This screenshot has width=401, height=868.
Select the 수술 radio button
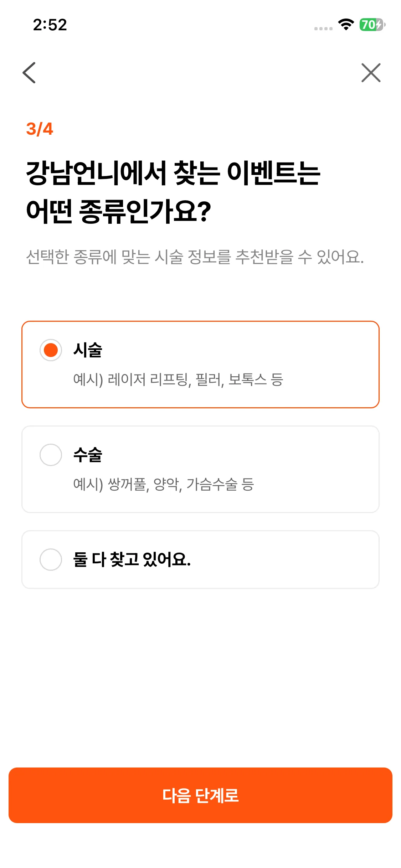pos(51,455)
